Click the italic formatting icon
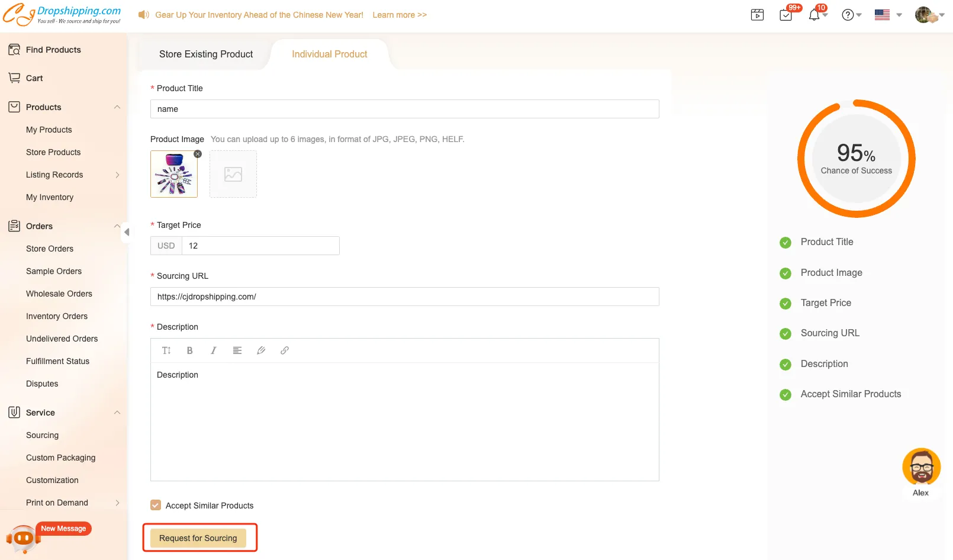The image size is (953, 560). (213, 350)
